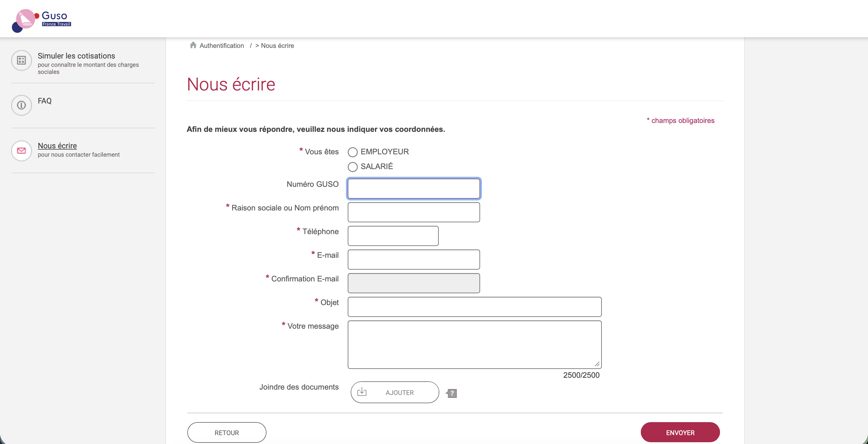Click the RETOUR button
The height and width of the screenshot is (444, 868).
(227, 432)
